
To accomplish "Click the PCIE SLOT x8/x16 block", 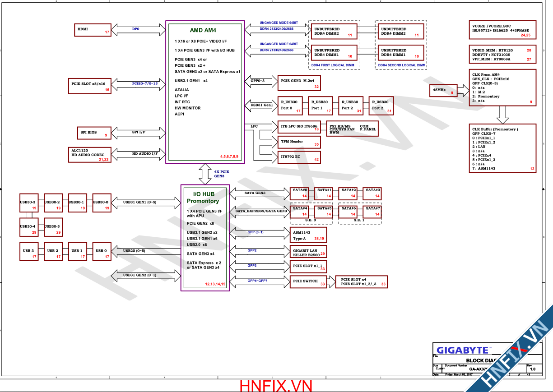I will click(89, 85).
